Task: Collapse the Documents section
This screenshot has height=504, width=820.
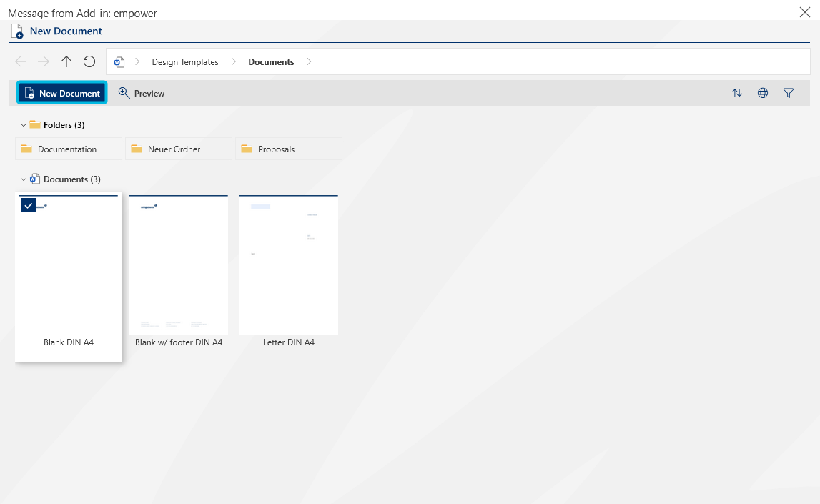Action: point(23,179)
